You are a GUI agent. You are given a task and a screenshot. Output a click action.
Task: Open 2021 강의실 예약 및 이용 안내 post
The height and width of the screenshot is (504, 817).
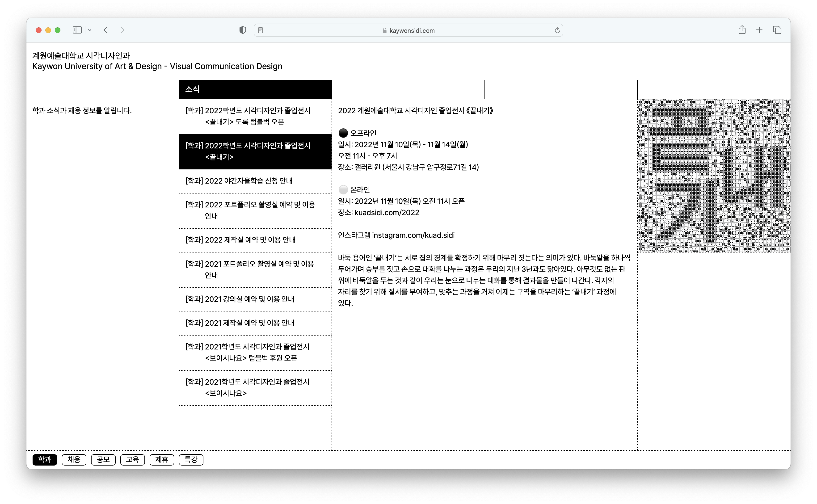click(x=240, y=299)
